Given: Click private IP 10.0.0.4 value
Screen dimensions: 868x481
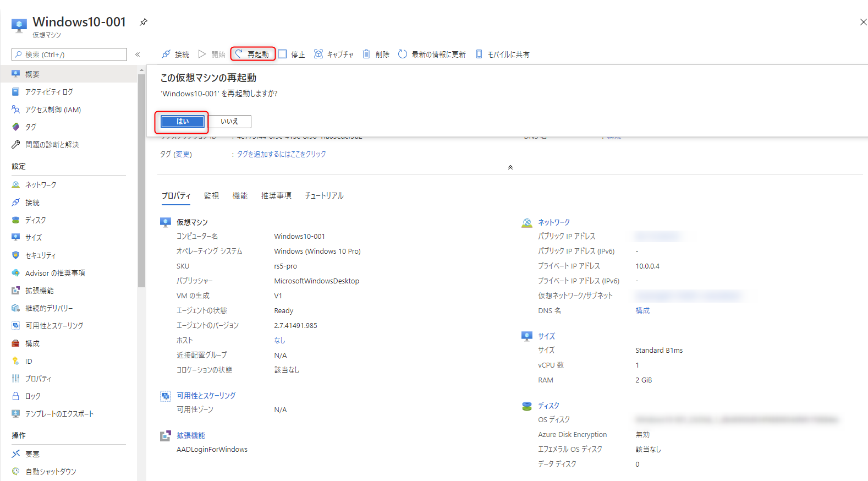Looking at the screenshot, I should (x=647, y=266).
